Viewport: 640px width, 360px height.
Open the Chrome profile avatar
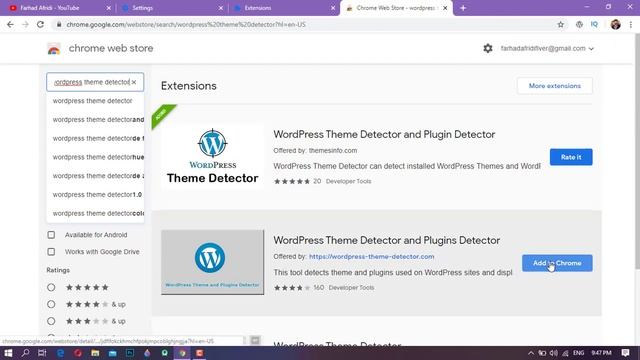(x=616, y=24)
